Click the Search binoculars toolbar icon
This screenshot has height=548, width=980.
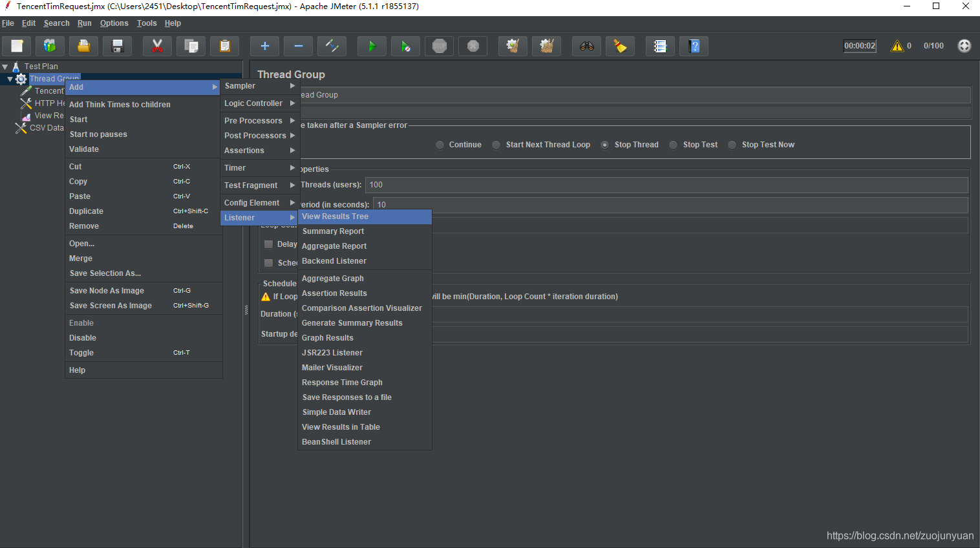586,46
